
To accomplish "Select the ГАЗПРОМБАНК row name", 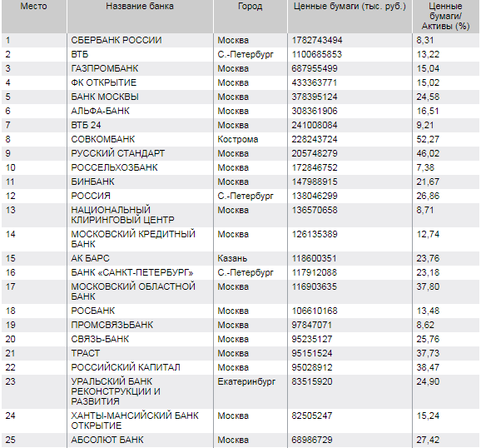I will pos(105,68).
